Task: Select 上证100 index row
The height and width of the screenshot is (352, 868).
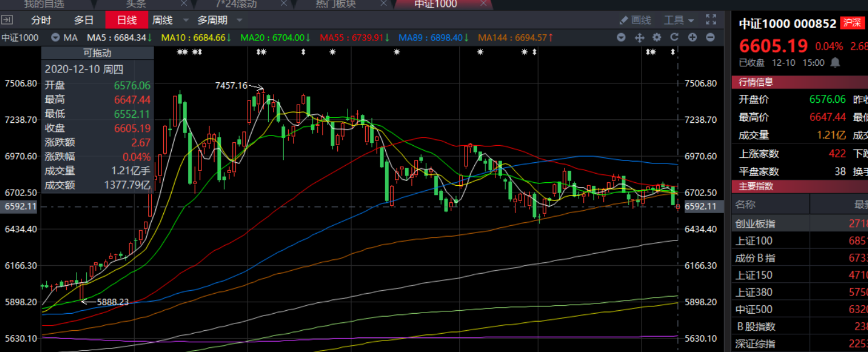Action: 800,241
